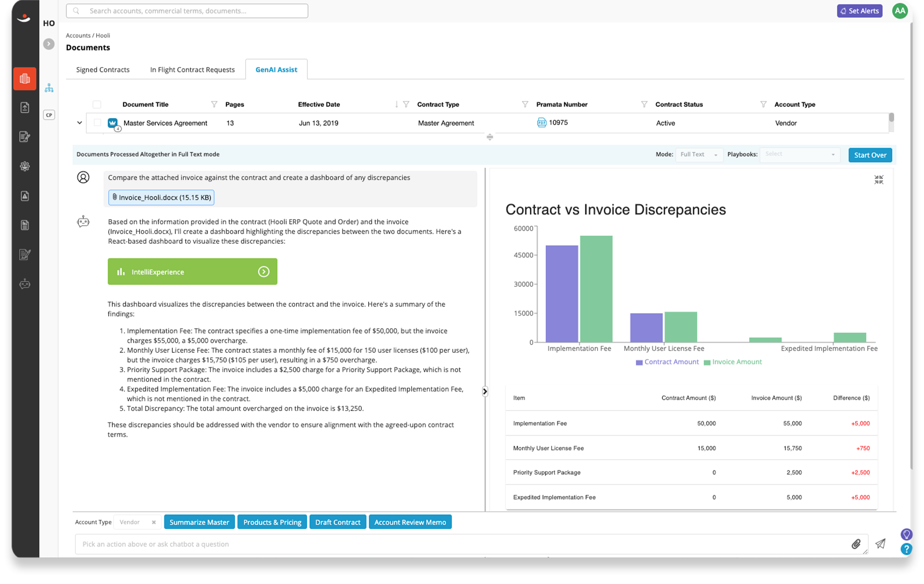The image size is (924, 584).
Task: Open the edit document sidebar icon
Action: click(25, 136)
